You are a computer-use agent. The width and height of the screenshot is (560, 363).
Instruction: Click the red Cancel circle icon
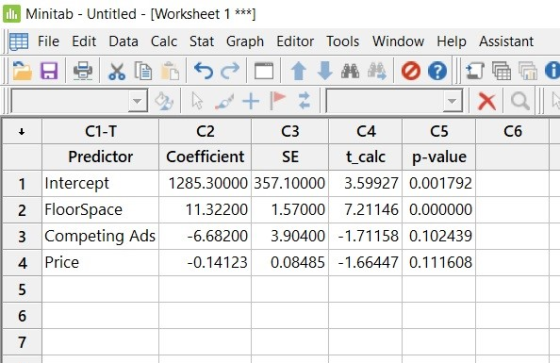pos(411,71)
